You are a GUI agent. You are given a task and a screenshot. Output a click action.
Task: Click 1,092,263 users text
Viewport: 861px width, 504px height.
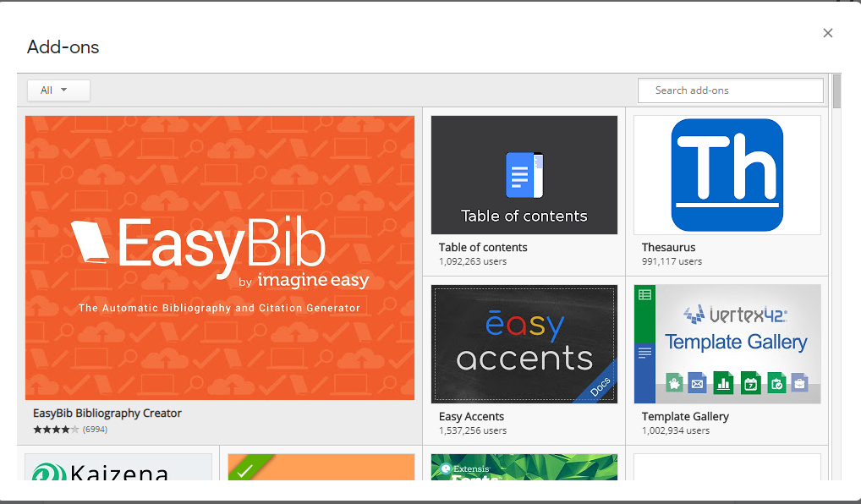click(472, 261)
